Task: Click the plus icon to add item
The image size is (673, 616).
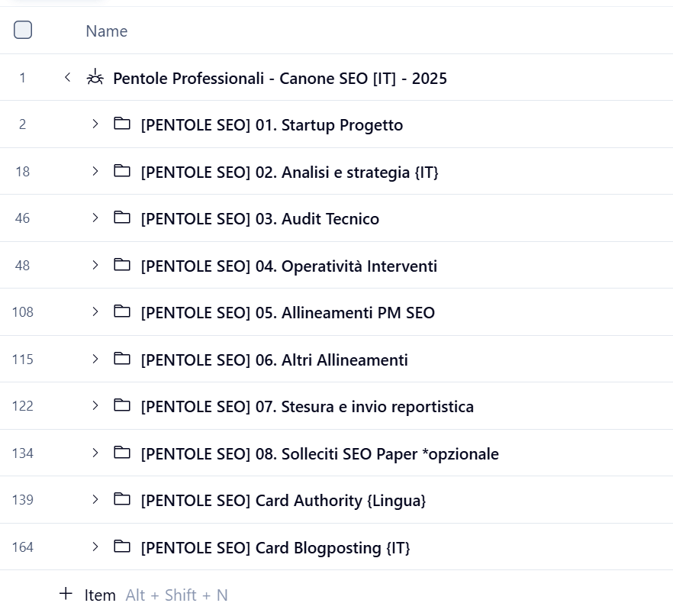Action: pos(66,594)
